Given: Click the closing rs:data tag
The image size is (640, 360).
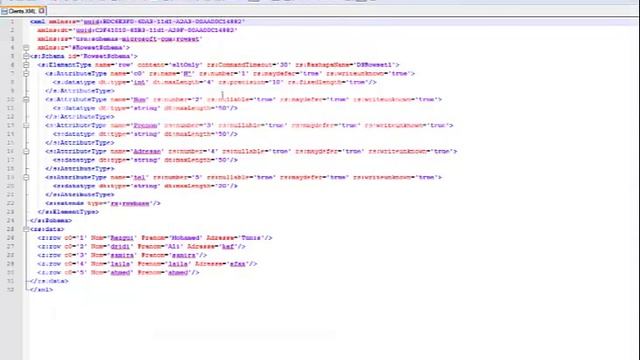Looking at the screenshot, I should (49, 281).
